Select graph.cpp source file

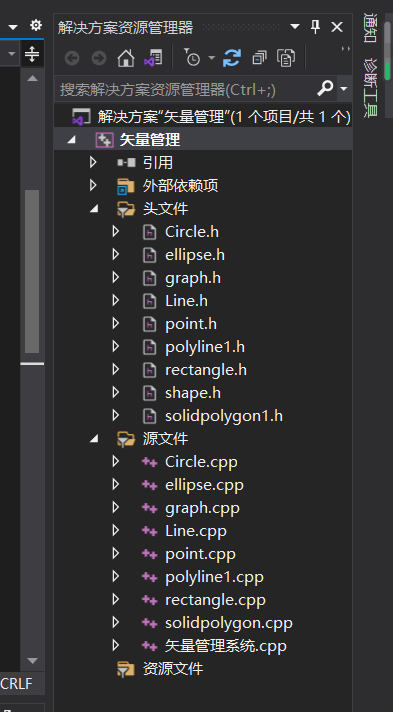coord(202,508)
